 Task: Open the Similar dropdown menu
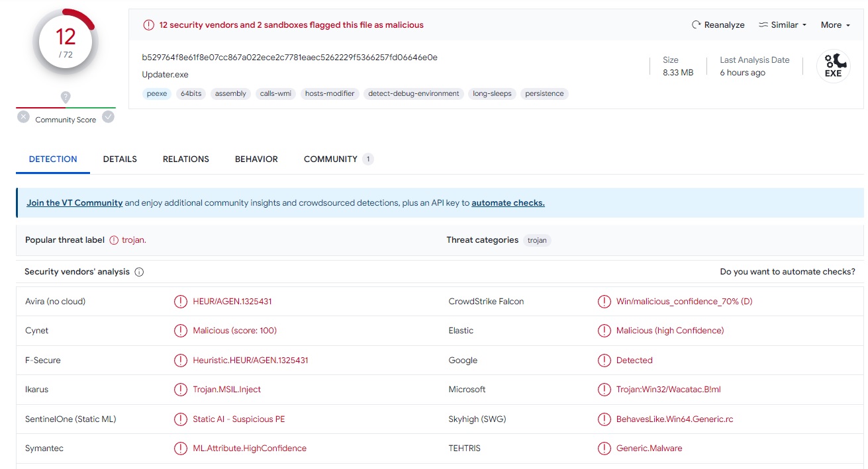(783, 25)
